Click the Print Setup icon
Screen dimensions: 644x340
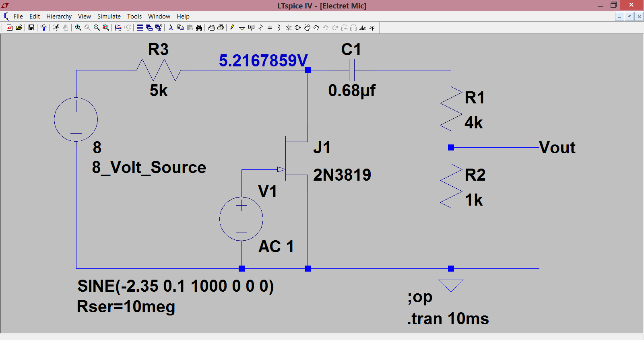(x=211, y=28)
